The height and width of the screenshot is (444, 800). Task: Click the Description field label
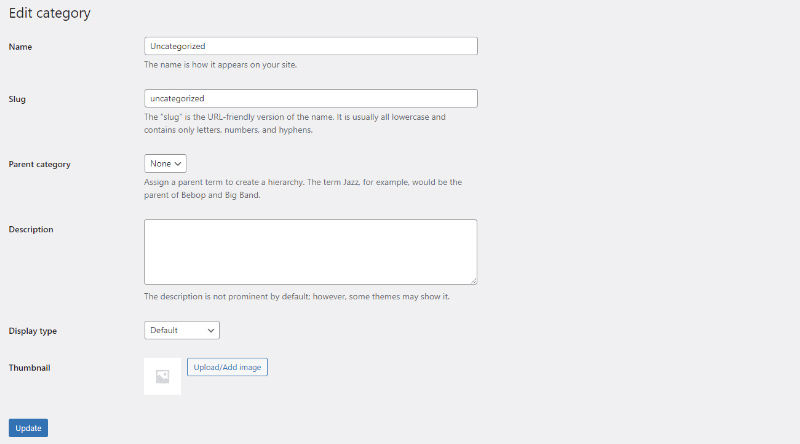click(31, 229)
